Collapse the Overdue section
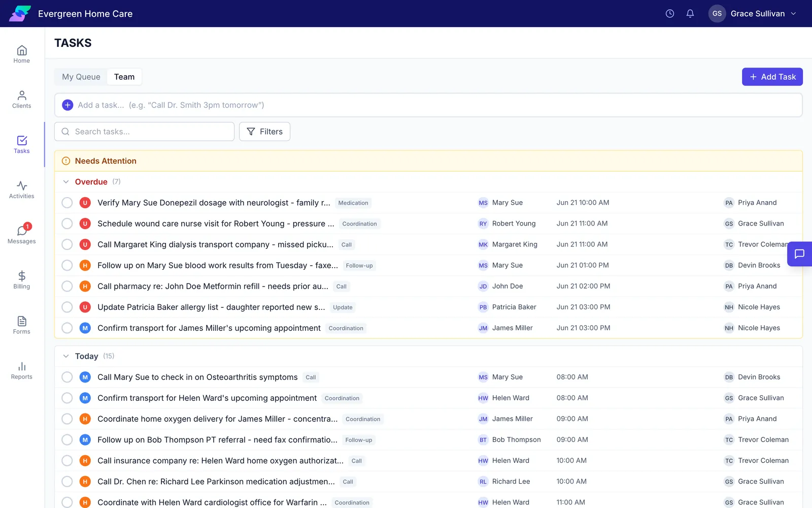Viewport: 812px width, 508px height. pos(66,182)
